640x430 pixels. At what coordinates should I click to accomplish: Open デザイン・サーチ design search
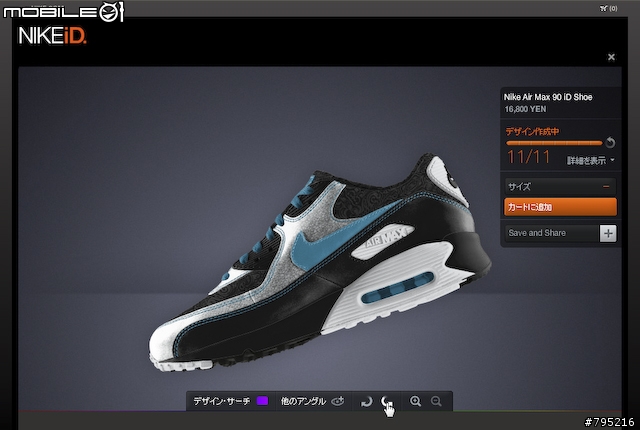pos(221,401)
